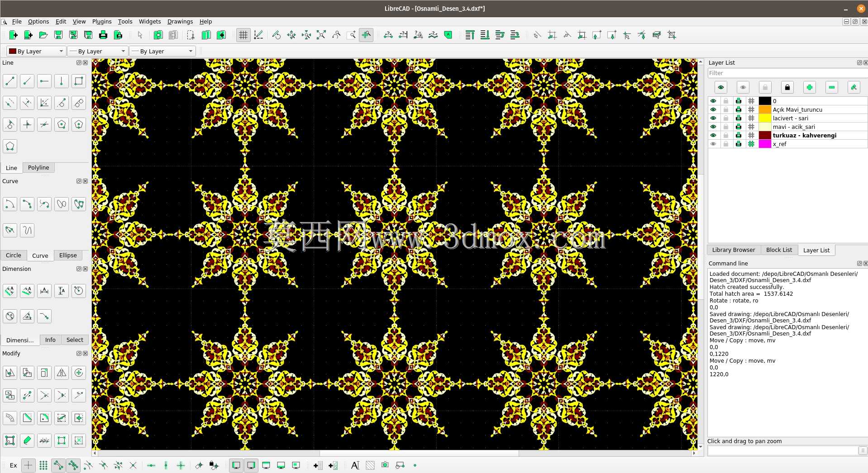Click the explode text tool in Modify

point(44,440)
